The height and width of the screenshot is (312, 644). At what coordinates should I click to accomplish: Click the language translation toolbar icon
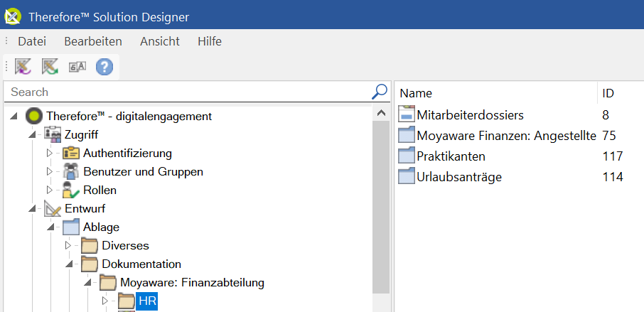pyautogui.click(x=77, y=67)
